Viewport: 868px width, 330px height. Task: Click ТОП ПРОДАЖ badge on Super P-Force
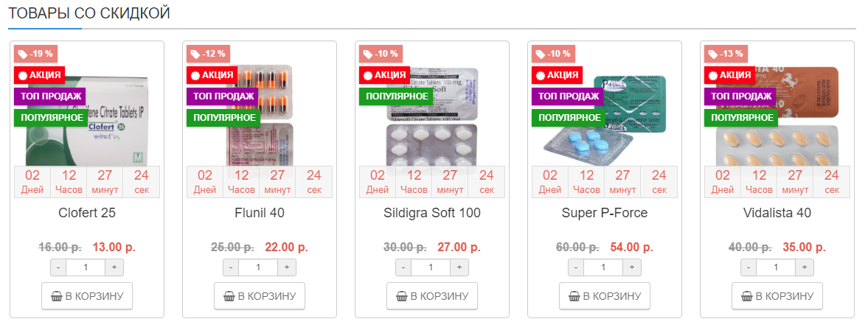[x=567, y=96]
